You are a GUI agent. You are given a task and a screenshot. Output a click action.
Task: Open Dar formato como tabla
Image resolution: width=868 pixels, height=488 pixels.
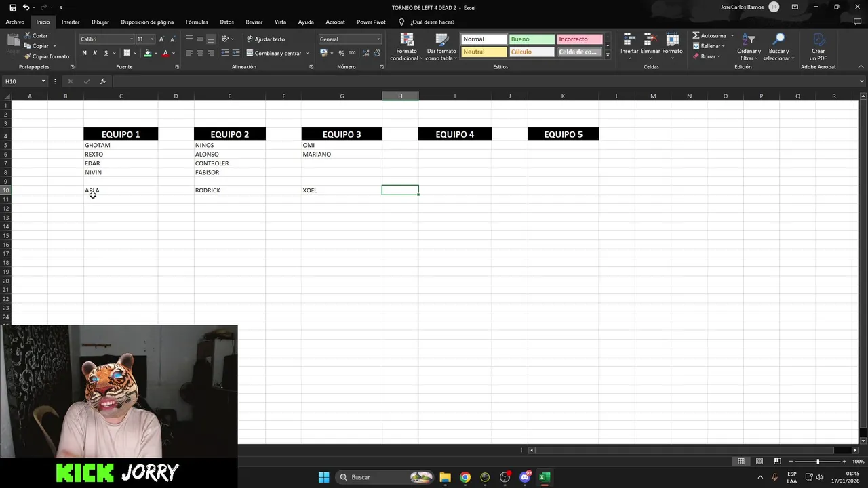pos(441,47)
